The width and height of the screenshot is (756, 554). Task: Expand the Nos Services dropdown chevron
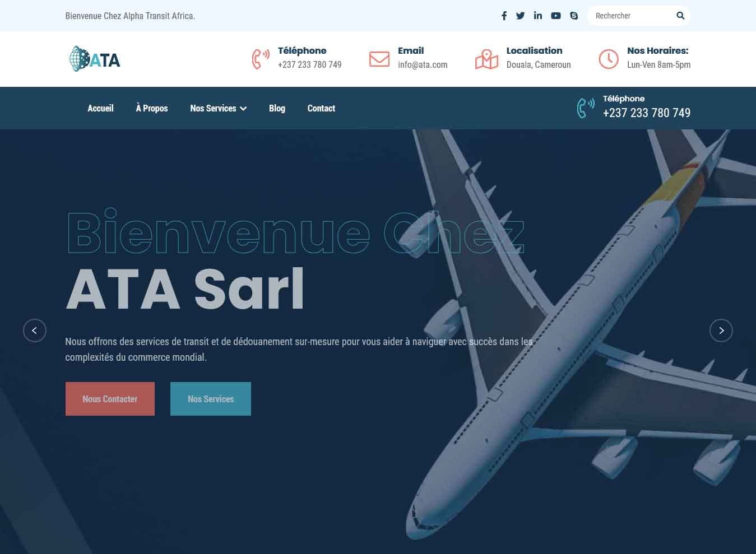[243, 109]
